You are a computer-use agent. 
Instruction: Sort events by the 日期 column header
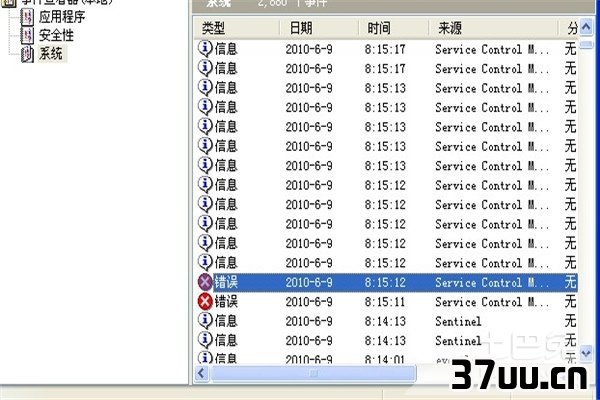(x=319, y=28)
